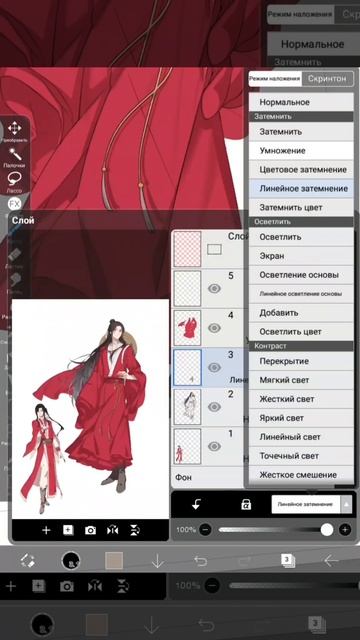This screenshot has height=640, width=360.
Task: Choose the Перекрытие blend mode
Action: [x=301, y=361]
